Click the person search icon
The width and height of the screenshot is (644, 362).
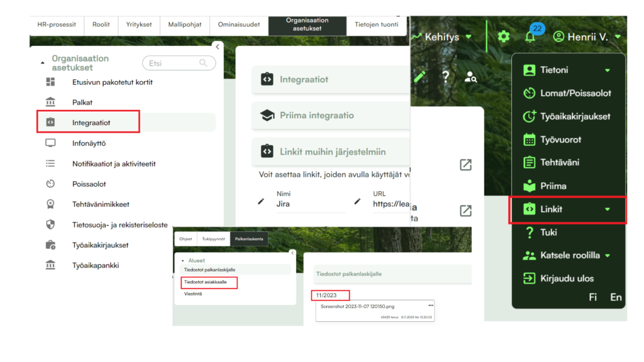pos(470,77)
